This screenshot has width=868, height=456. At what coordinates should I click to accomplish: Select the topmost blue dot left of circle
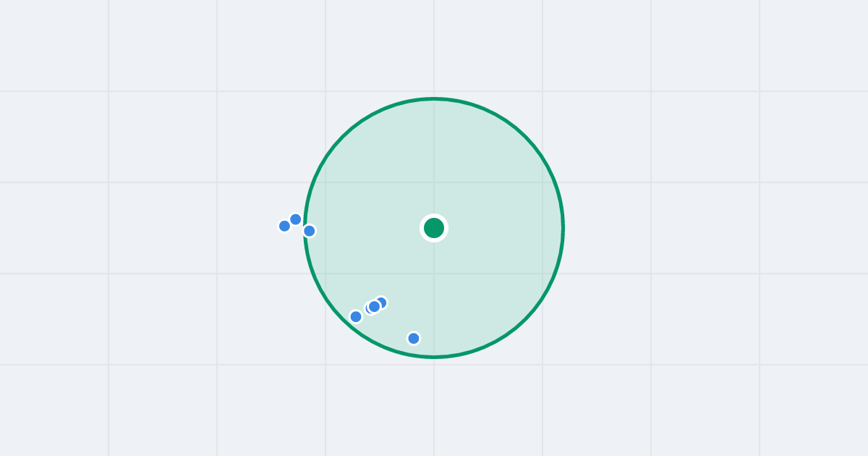296,219
